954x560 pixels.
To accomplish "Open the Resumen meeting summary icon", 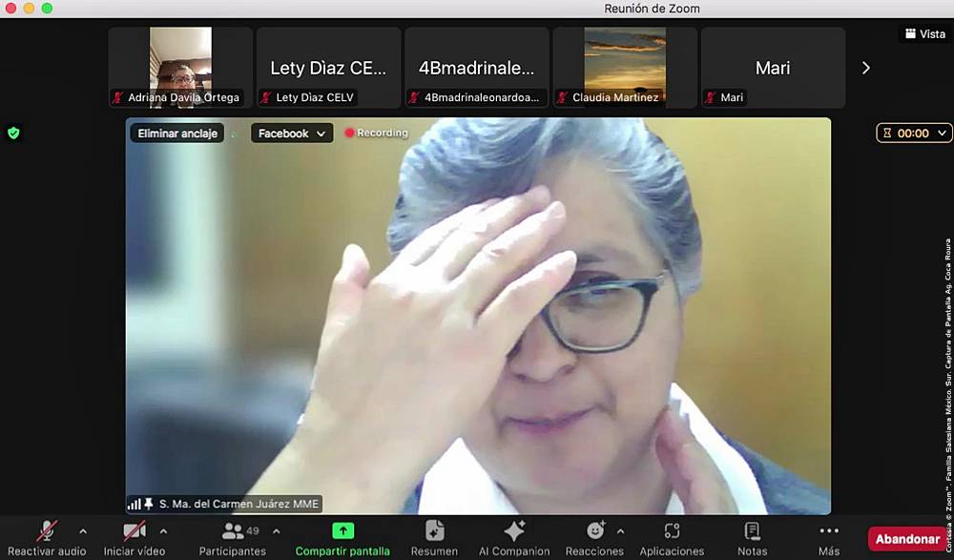I will tap(434, 530).
